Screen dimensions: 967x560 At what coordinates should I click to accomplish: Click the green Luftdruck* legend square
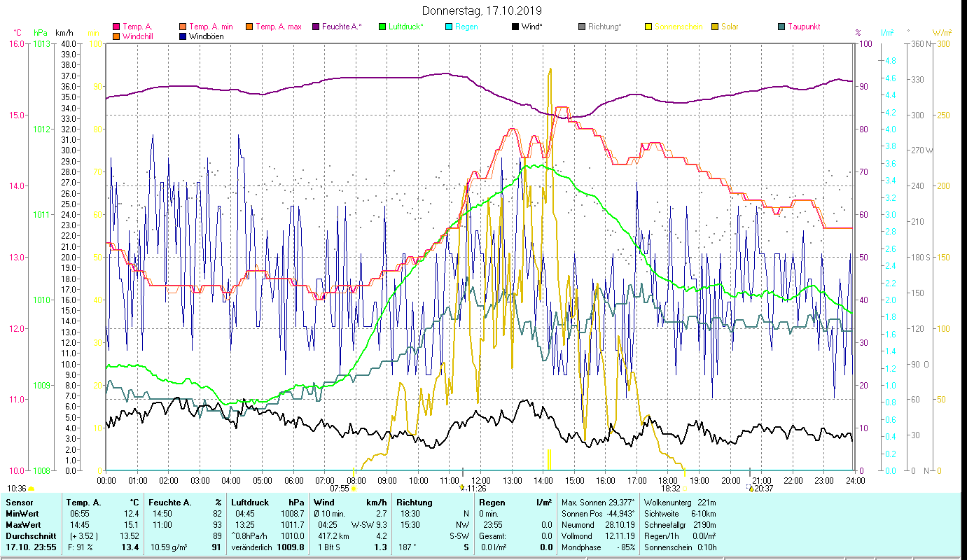tap(382, 27)
